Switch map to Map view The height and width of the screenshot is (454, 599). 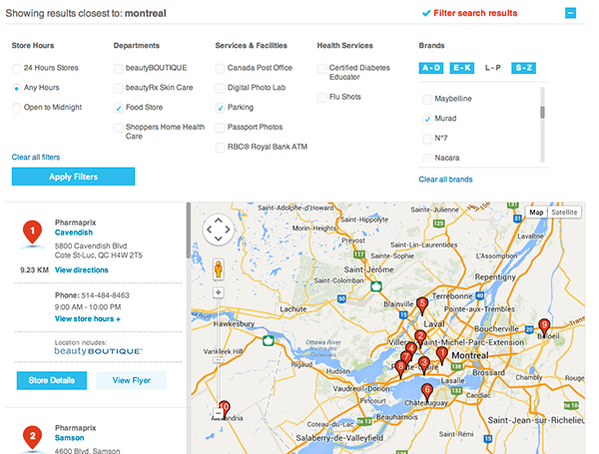coord(536,212)
